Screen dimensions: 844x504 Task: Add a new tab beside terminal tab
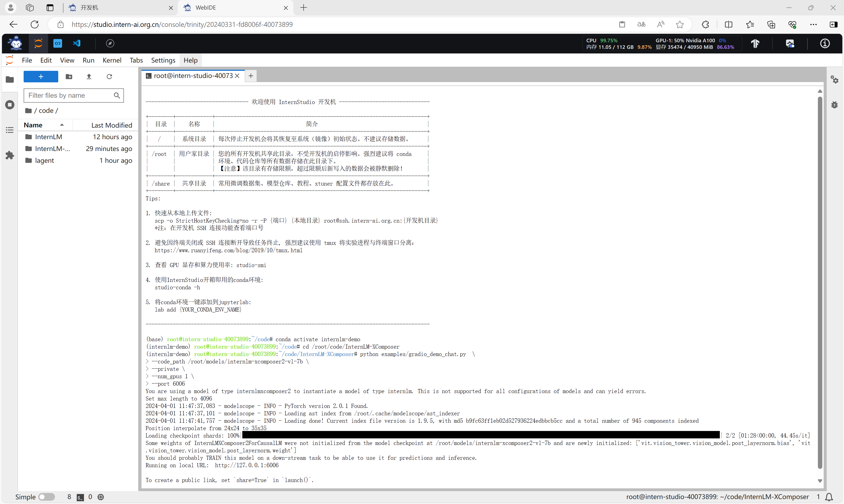(251, 76)
